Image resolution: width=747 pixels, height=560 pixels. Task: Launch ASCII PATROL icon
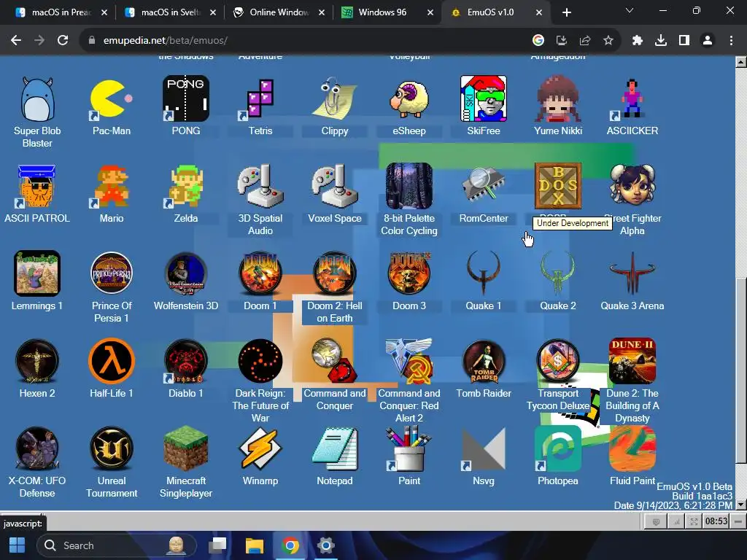(x=37, y=186)
